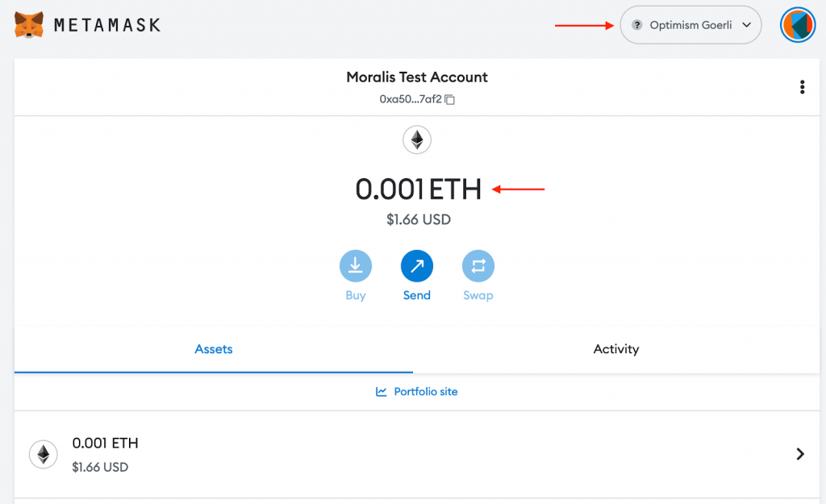826x504 pixels.
Task: Open the 0.001 ETH asset row chevron
Action: tap(800, 454)
